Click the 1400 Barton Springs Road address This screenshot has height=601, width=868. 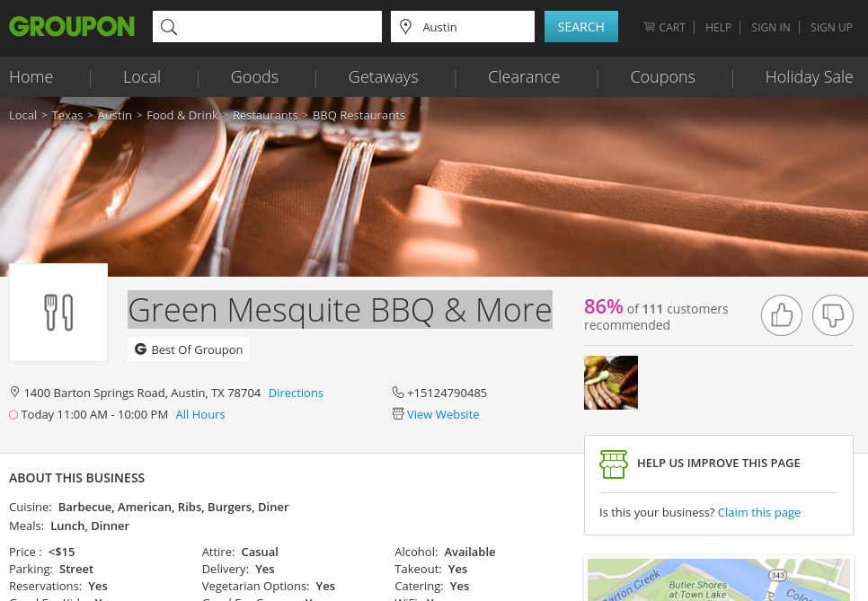142,393
